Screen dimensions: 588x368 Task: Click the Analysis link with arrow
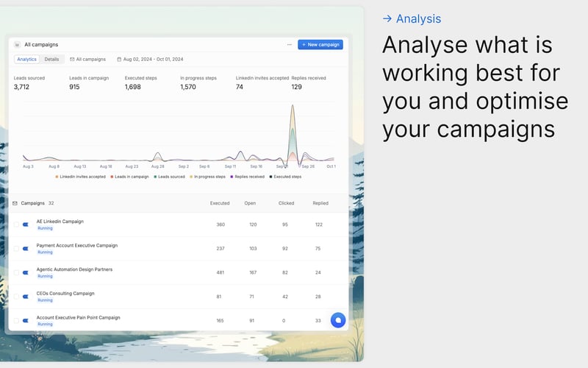412,19
